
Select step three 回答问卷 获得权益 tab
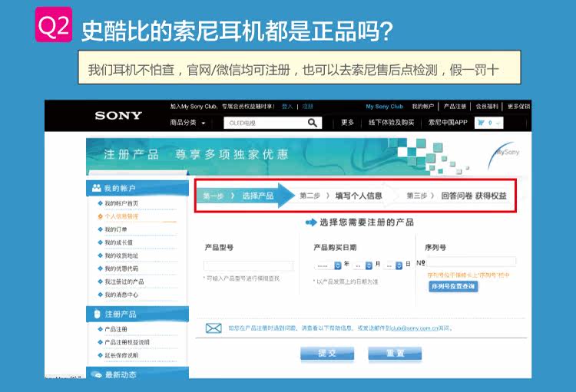(456, 196)
